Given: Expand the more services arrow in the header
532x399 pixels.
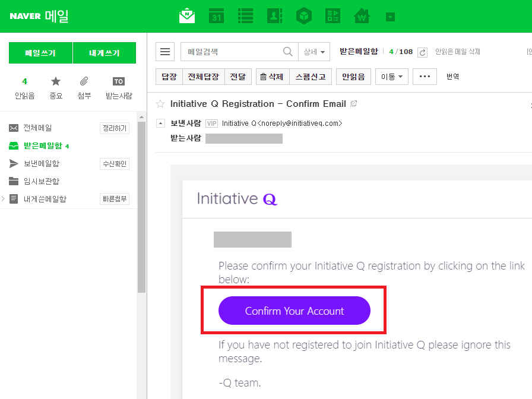Looking at the screenshot, I should click(x=390, y=17).
